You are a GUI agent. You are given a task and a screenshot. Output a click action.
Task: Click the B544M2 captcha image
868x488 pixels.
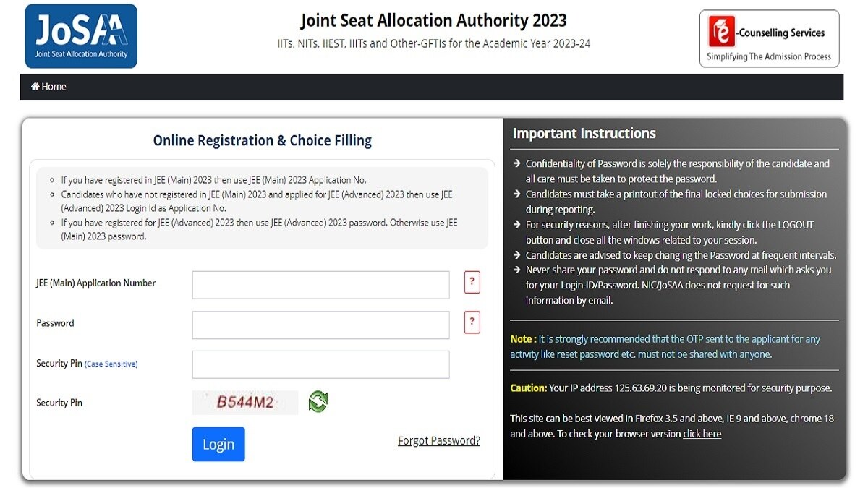point(244,403)
